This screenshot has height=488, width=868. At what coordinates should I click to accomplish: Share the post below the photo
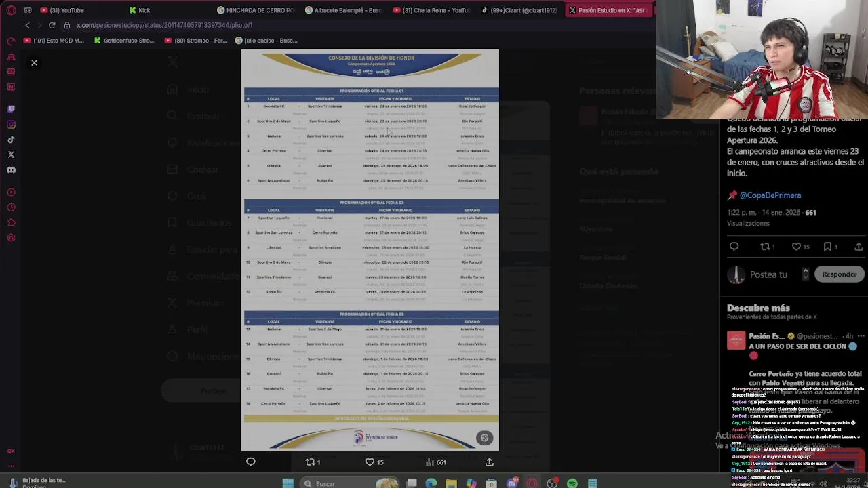[x=490, y=462]
